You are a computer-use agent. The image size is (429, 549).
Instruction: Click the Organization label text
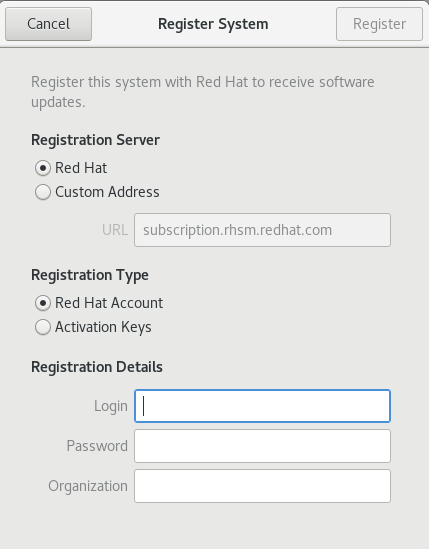pos(88,486)
